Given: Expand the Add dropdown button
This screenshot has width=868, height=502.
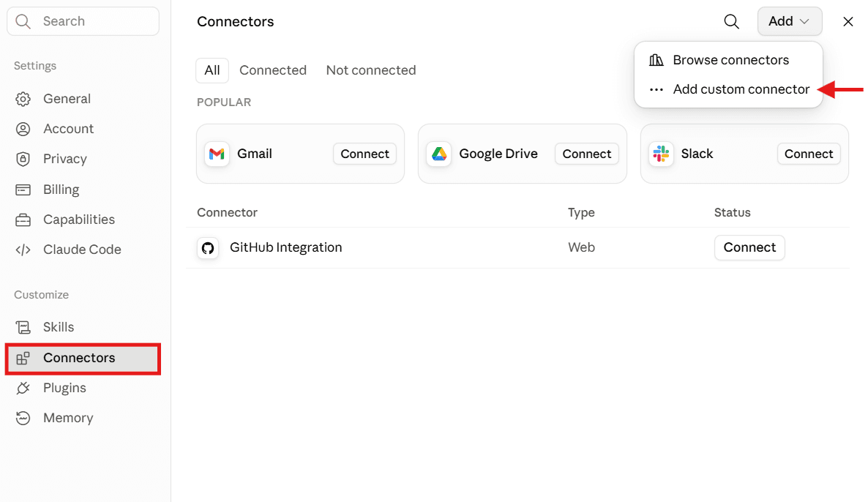Looking at the screenshot, I should point(790,21).
